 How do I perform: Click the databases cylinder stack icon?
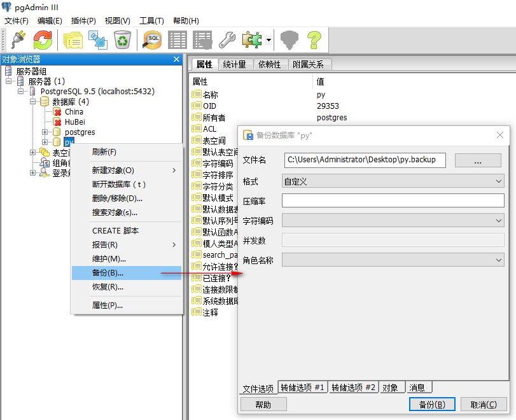point(45,101)
